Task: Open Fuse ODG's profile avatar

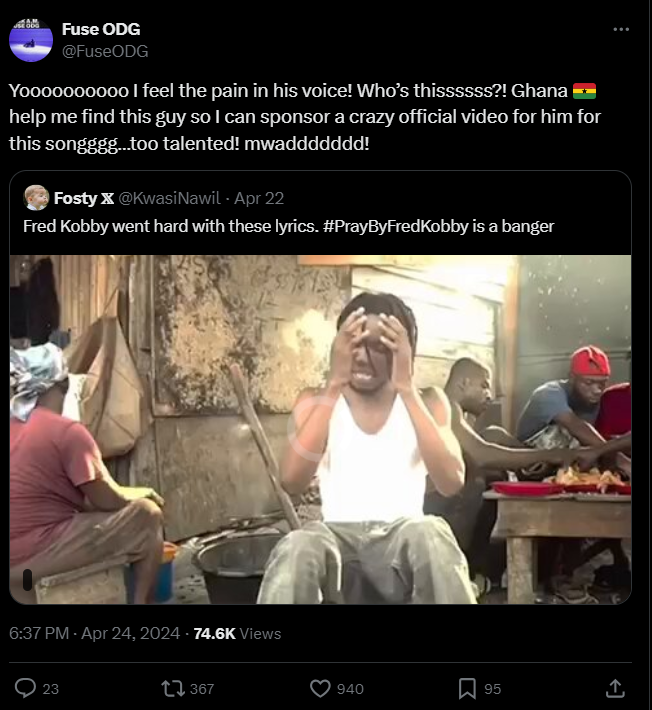Action: pyautogui.click(x=31, y=40)
